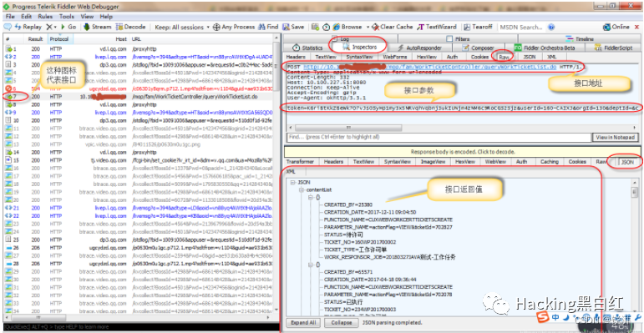
Task: Click the Collapse button
Action: click(342, 323)
